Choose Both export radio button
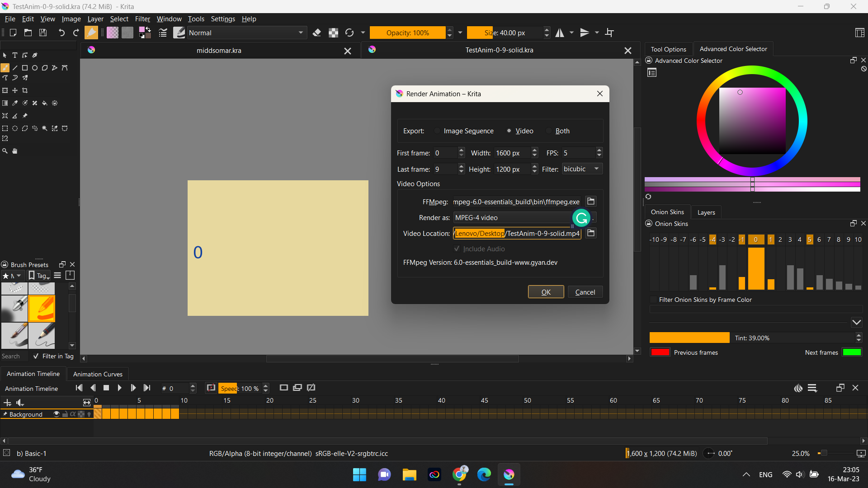The height and width of the screenshot is (488, 868). coord(549,131)
